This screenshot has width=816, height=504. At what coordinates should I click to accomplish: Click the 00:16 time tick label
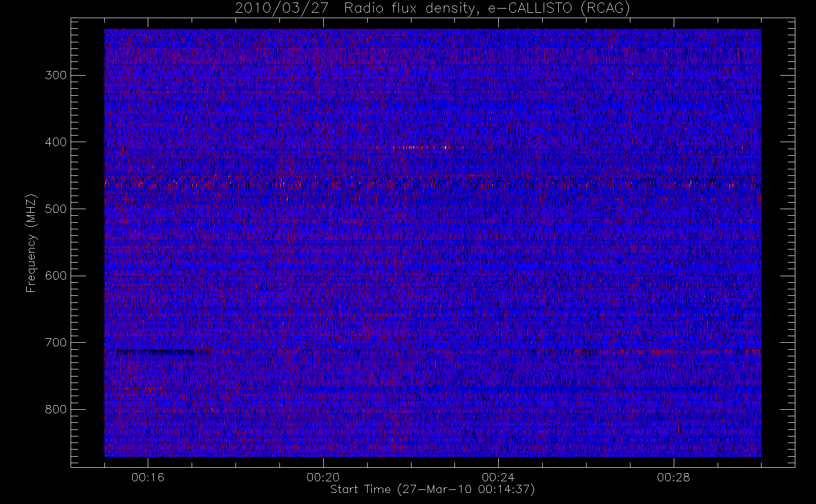148,477
